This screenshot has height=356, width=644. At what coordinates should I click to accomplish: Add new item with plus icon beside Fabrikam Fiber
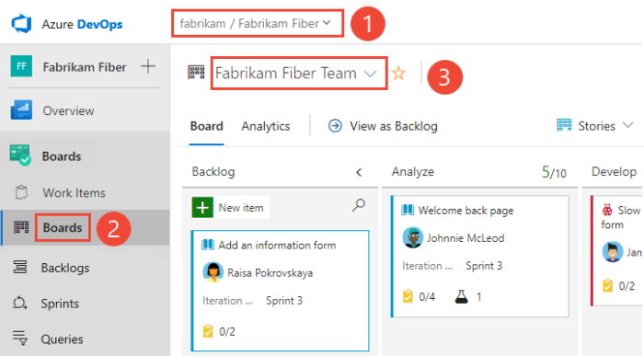point(148,66)
